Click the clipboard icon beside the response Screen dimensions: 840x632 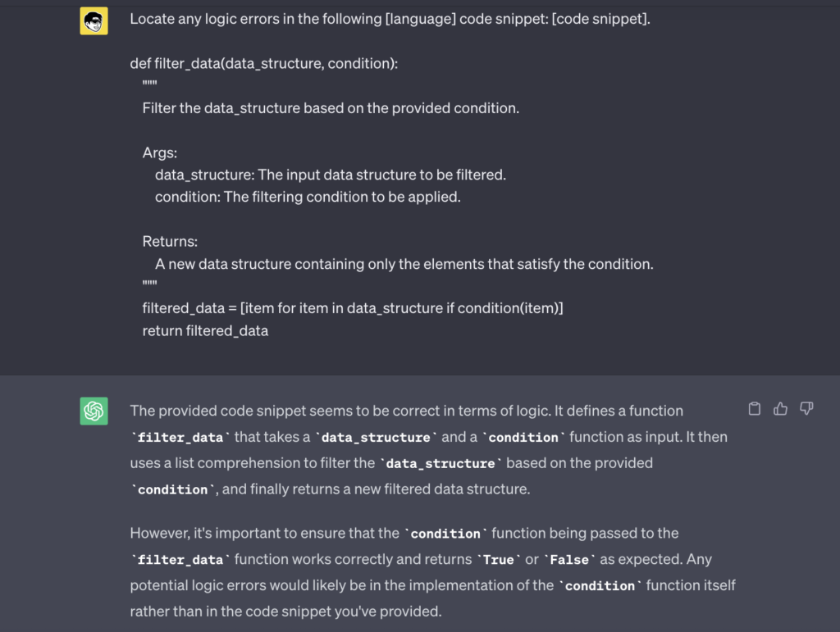click(x=754, y=408)
